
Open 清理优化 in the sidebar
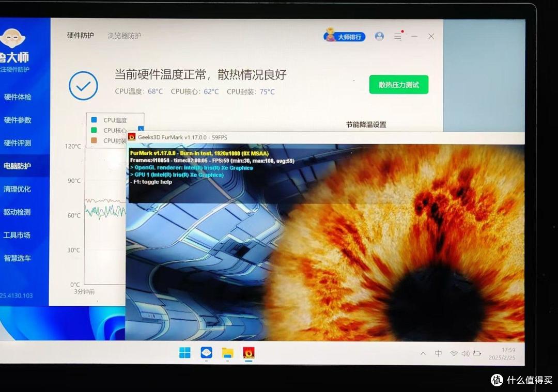click(18, 189)
